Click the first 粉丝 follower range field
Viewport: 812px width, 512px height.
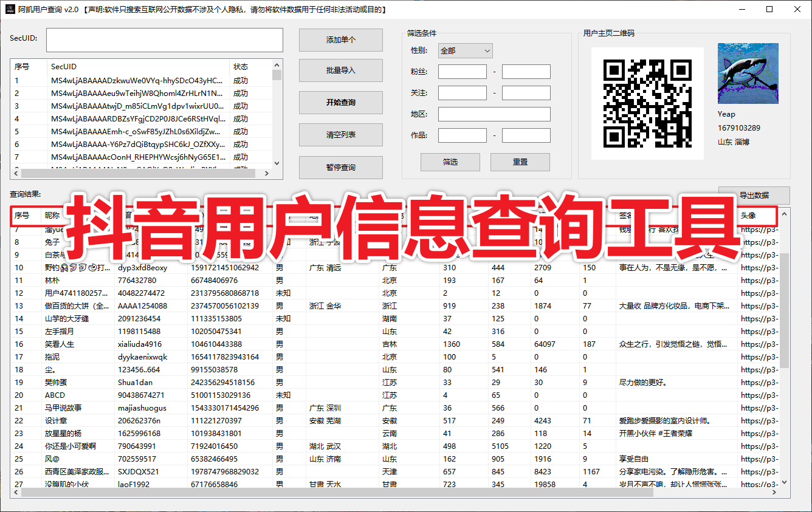463,71
